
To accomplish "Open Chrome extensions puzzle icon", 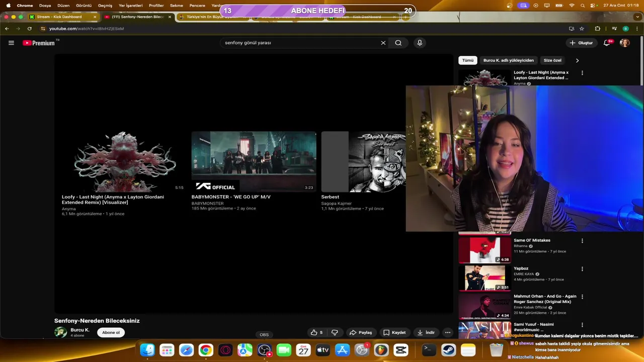I will click(598, 29).
